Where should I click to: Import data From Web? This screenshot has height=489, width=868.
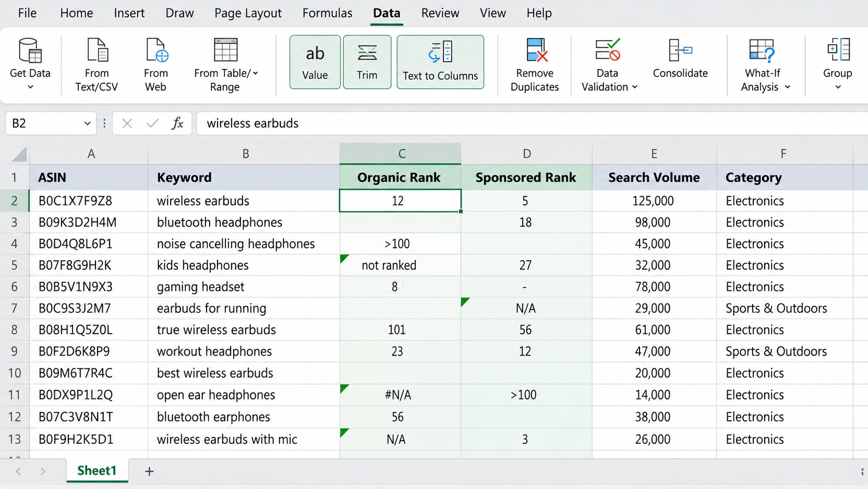(x=156, y=64)
